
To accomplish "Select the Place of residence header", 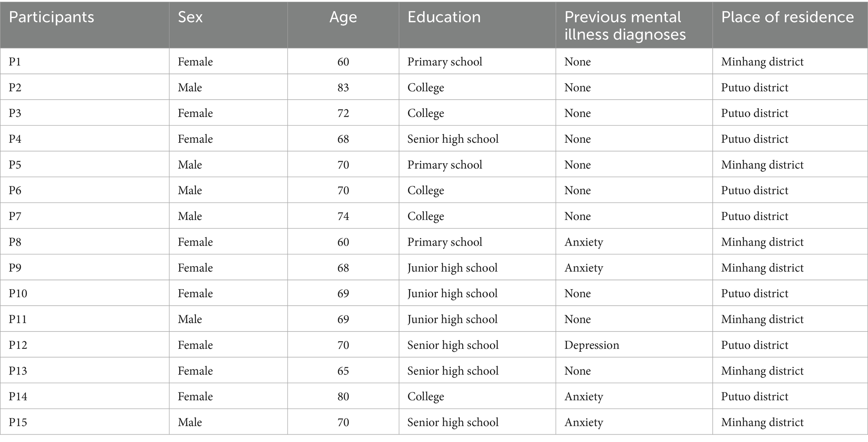I will click(787, 17).
